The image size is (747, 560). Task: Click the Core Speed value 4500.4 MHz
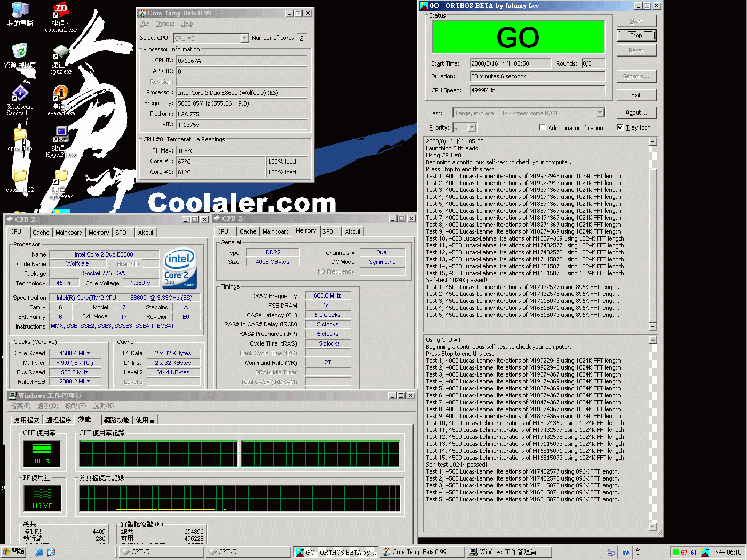(x=75, y=353)
